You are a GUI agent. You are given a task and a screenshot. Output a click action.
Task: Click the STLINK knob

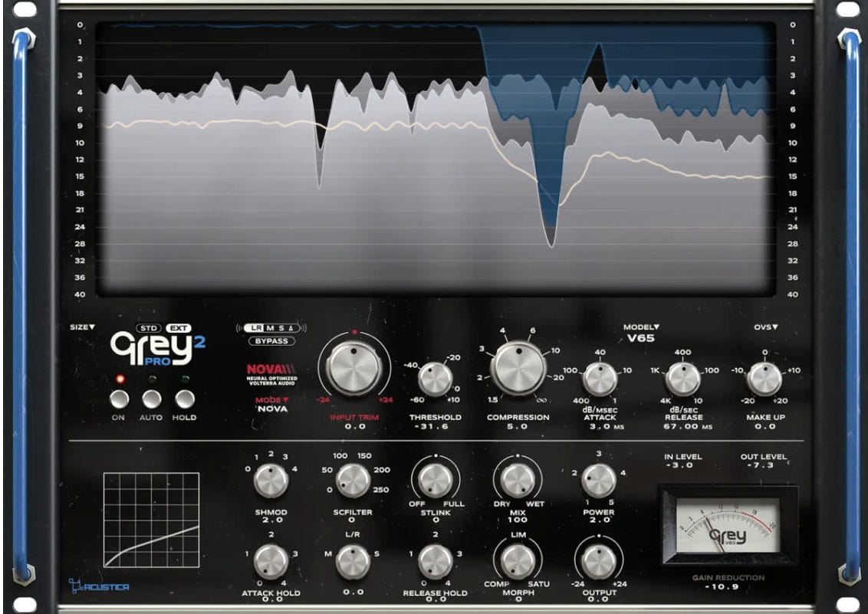(435, 481)
